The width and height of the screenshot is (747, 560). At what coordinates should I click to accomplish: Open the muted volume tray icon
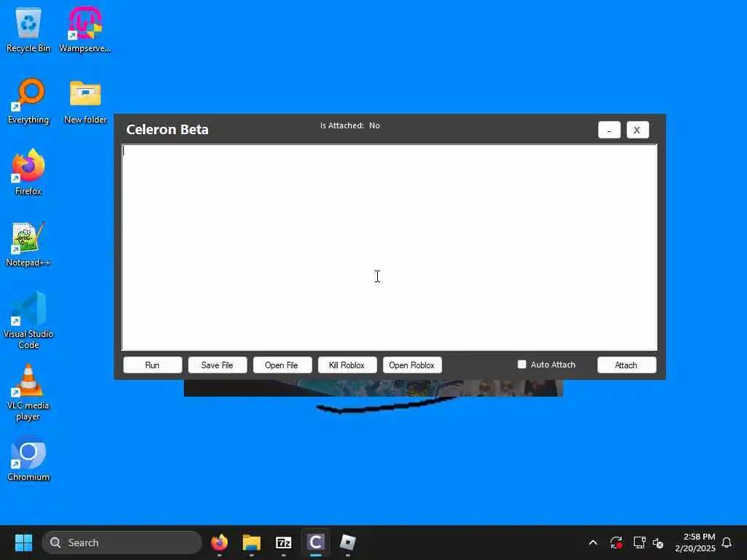pyautogui.click(x=659, y=542)
